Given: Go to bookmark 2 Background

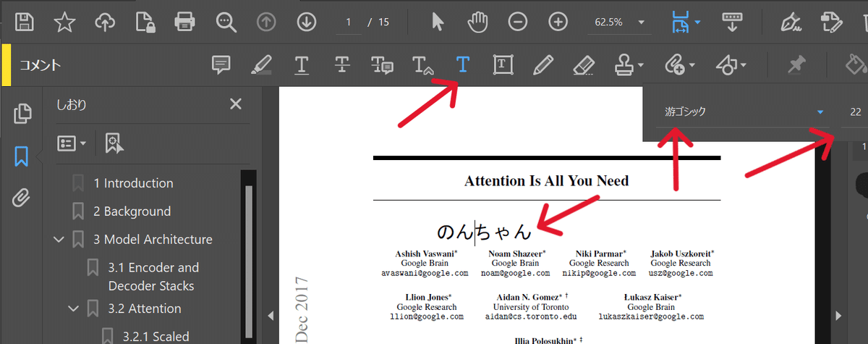Looking at the screenshot, I should 132,211.
